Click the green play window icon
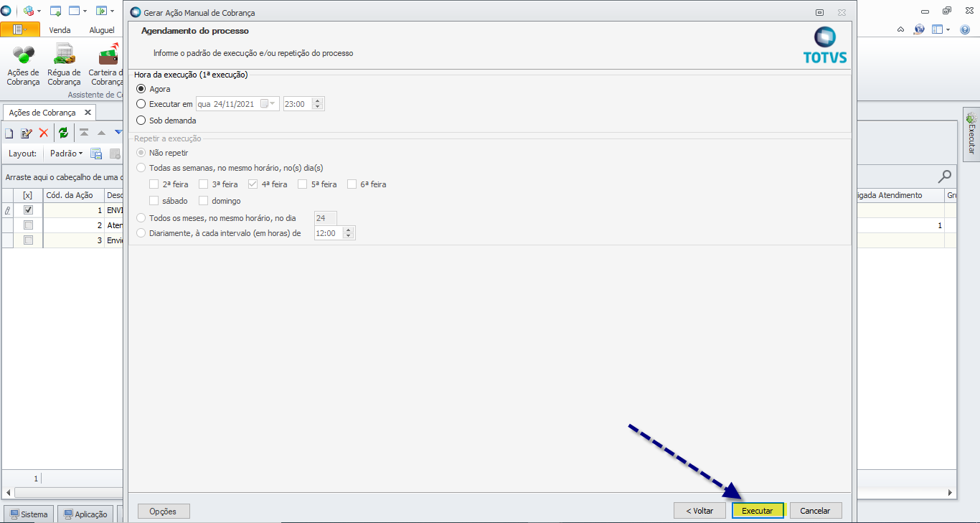The image size is (980, 523). click(101, 11)
